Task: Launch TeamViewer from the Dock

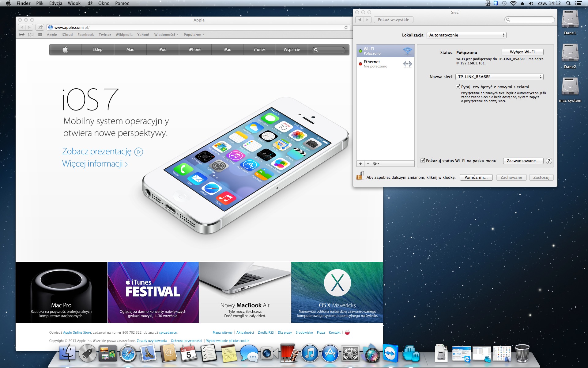Action: pyautogui.click(x=391, y=354)
